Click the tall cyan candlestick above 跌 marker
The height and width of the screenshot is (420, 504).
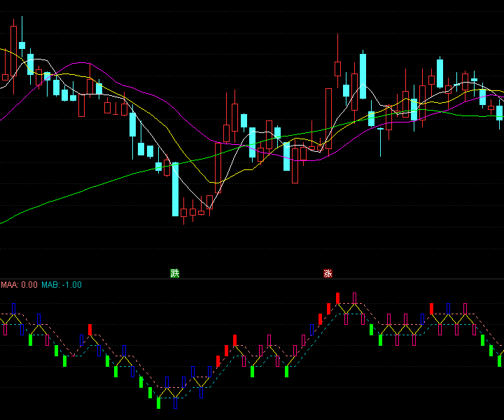pyautogui.click(x=176, y=189)
